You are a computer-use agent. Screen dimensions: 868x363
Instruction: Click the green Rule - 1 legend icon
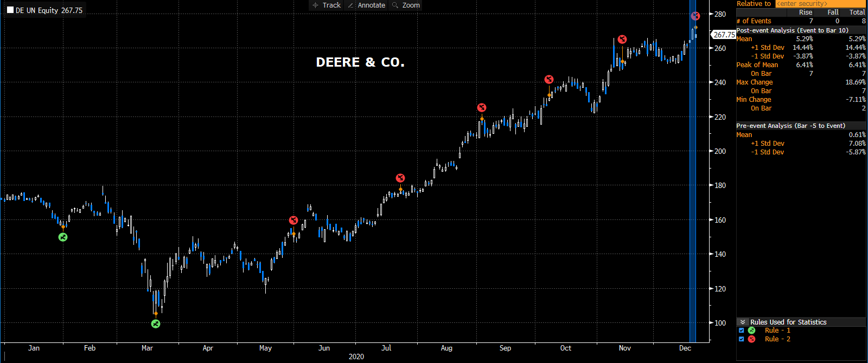pyautogui.click(x=751, y=330)
